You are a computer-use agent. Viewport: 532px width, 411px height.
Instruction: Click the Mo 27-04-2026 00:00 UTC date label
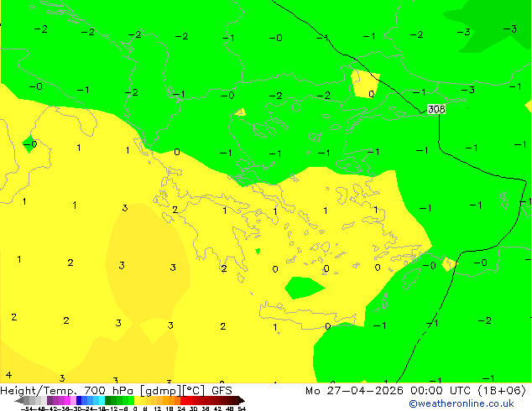coord(389,391)
